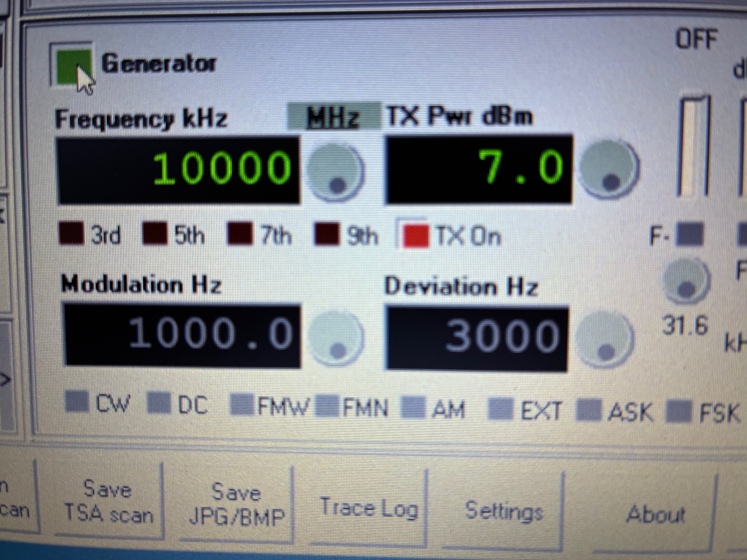747x560 pixels.
Task: Select FMW modulation mode
Action: click(x=243, y=404)
